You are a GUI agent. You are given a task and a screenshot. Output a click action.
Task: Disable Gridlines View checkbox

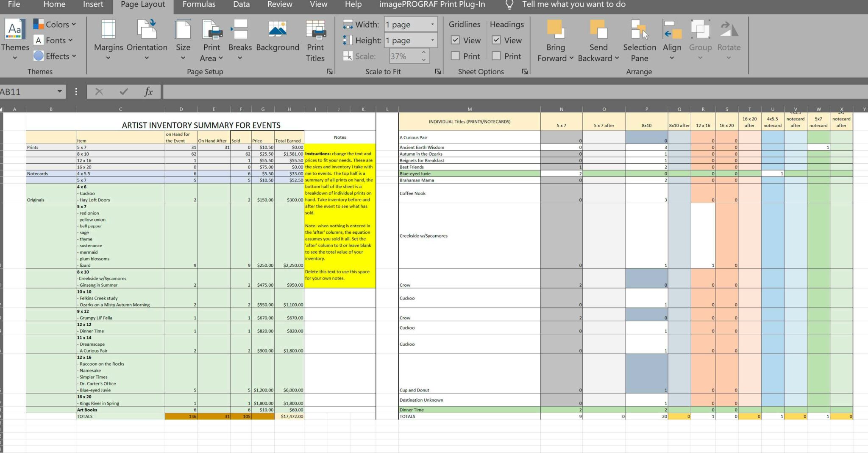456,40
